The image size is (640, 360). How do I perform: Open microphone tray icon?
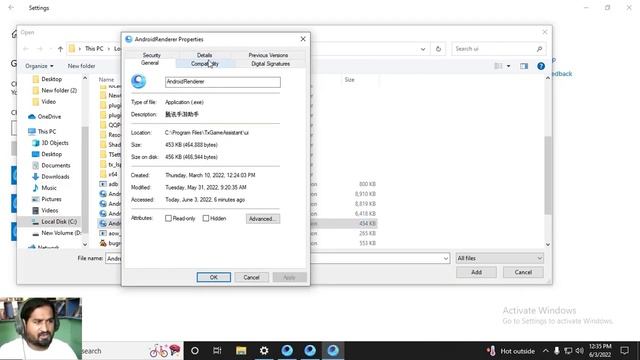pos(557,351)
